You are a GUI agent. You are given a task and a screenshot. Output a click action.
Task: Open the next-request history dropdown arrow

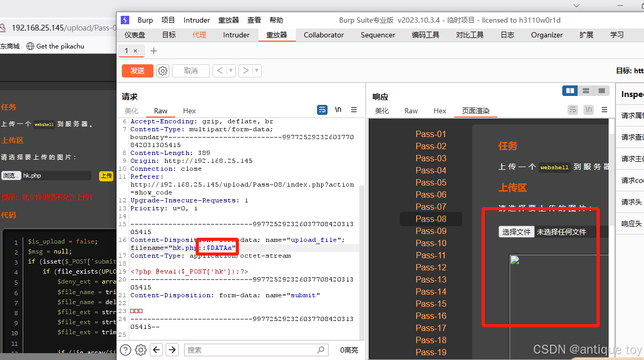[x=257, y=71]
